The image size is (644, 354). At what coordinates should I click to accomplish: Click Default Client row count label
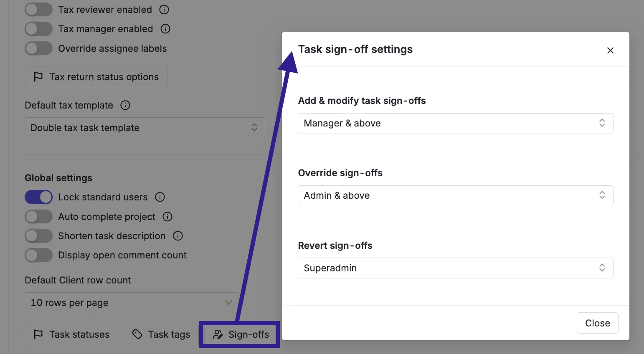[78, 280]
